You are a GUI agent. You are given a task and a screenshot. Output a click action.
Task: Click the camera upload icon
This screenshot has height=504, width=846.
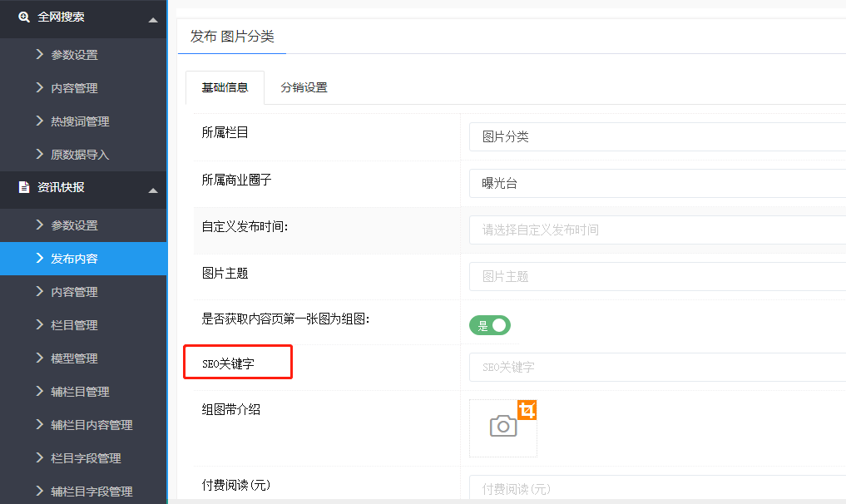click(x=502, y=427)
